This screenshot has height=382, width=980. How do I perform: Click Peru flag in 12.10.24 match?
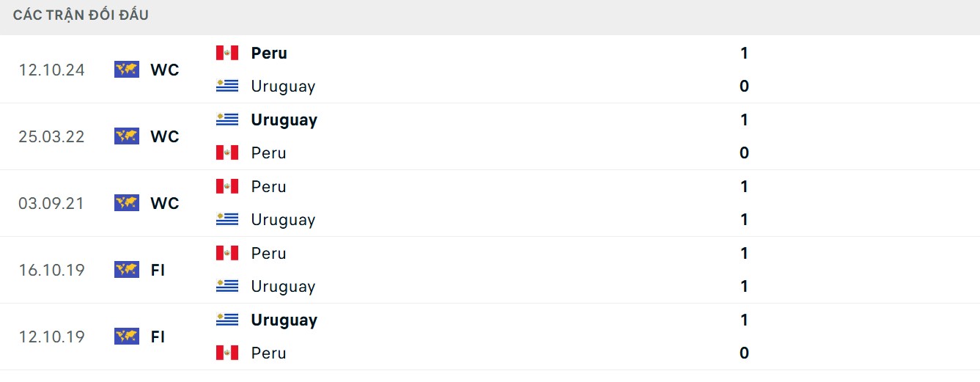coord(227,53)
